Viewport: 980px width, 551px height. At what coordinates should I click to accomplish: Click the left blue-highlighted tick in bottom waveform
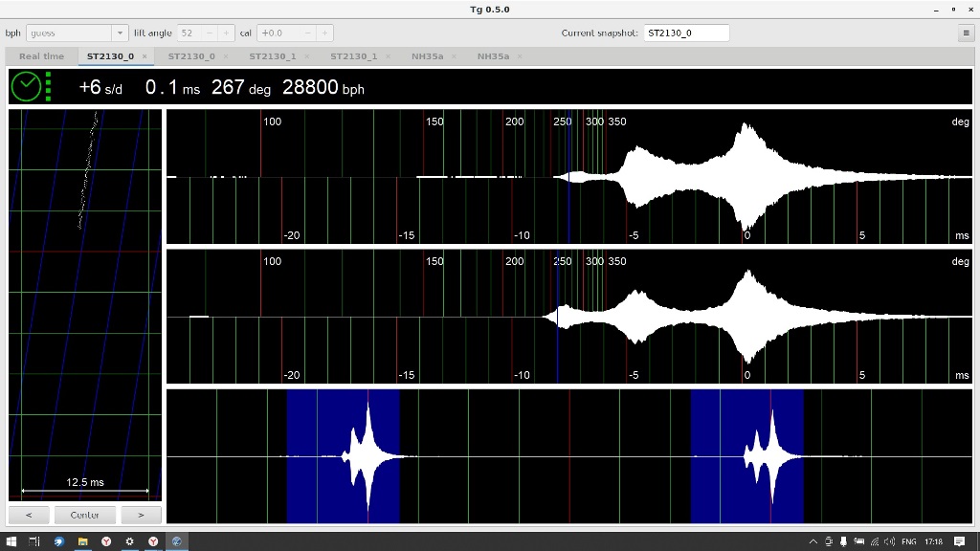click(343, 456)
